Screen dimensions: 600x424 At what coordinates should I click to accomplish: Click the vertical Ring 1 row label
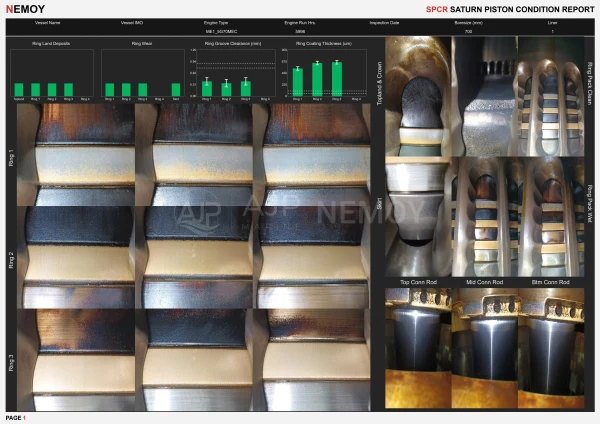(11, 157)
